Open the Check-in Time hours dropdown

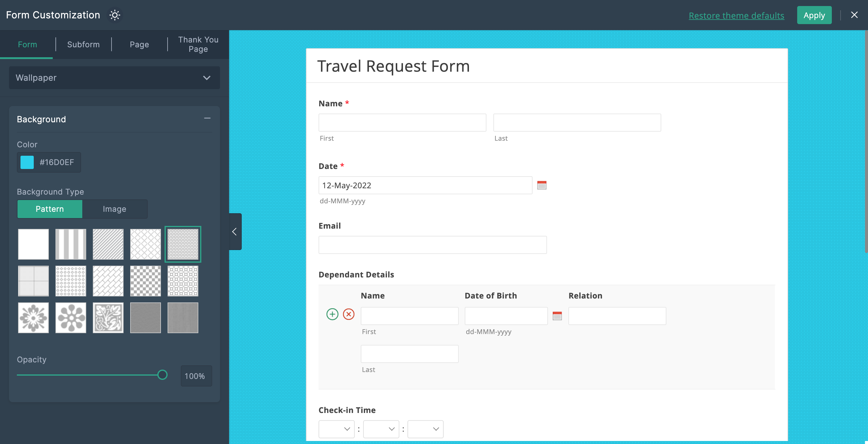click(x=337, y=429)
